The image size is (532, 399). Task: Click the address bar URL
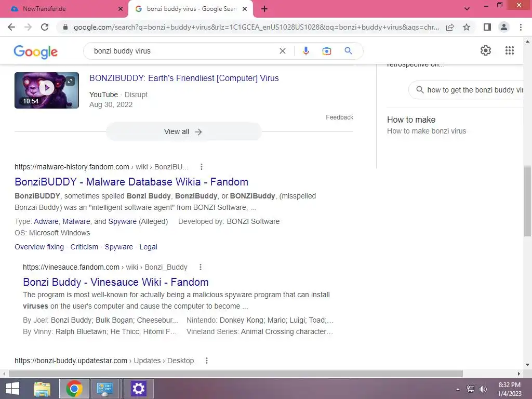click(x=256, y=27)
